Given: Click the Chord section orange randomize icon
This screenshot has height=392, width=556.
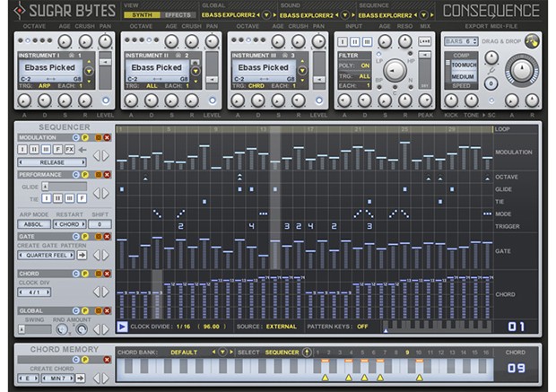Looking at the screenshot, I should tap(97, 273).
